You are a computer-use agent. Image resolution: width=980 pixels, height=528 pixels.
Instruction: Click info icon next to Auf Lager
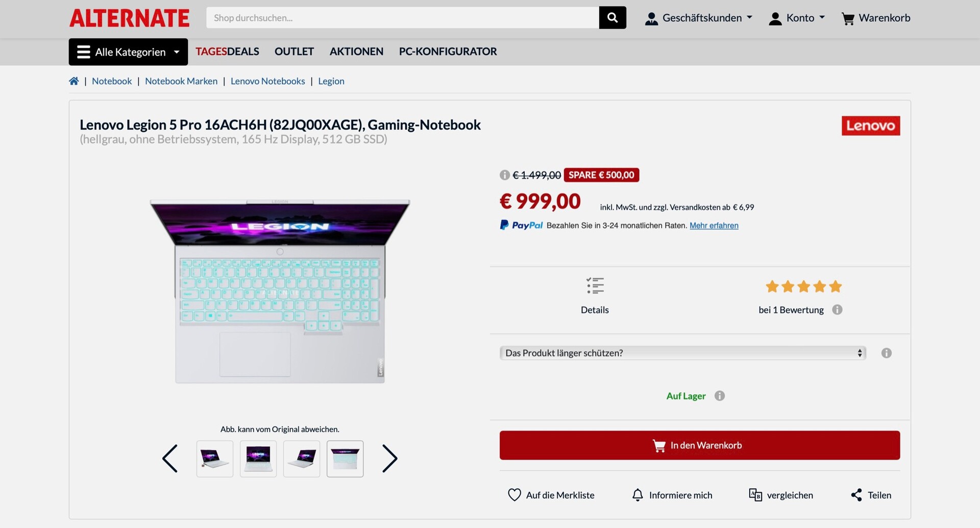[x=720, y=396]
